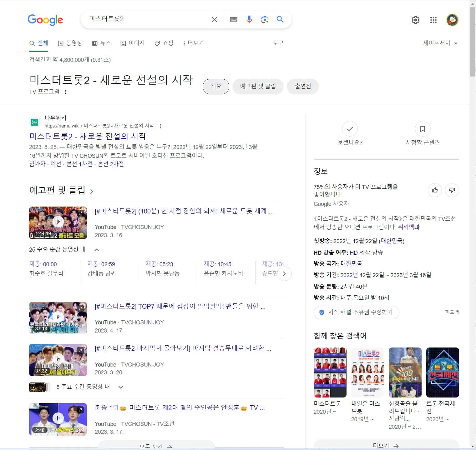Select the 개요 chip
Screen dimensions: 476x450
[x=216, y=87]
